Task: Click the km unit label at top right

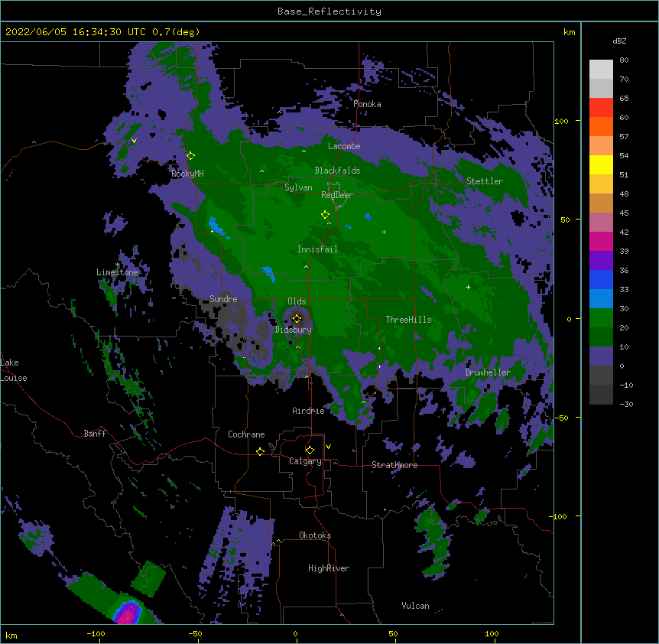Action: [569, 32]
